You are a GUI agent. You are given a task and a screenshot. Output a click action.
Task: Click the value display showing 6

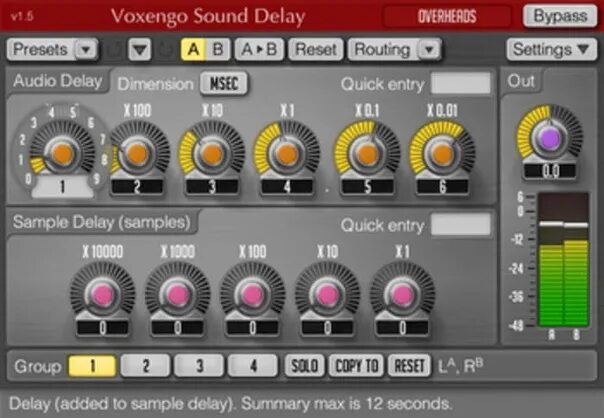click(442, 187)
